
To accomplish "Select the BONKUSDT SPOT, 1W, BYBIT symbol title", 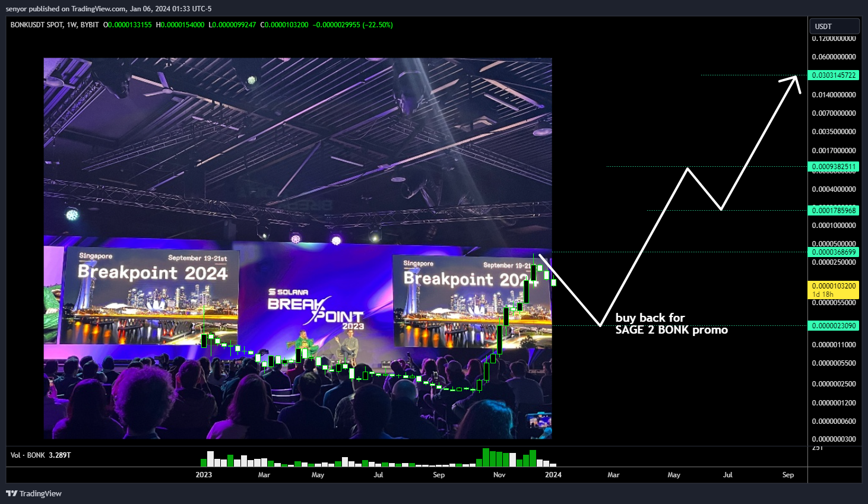I will coord(55,25).
